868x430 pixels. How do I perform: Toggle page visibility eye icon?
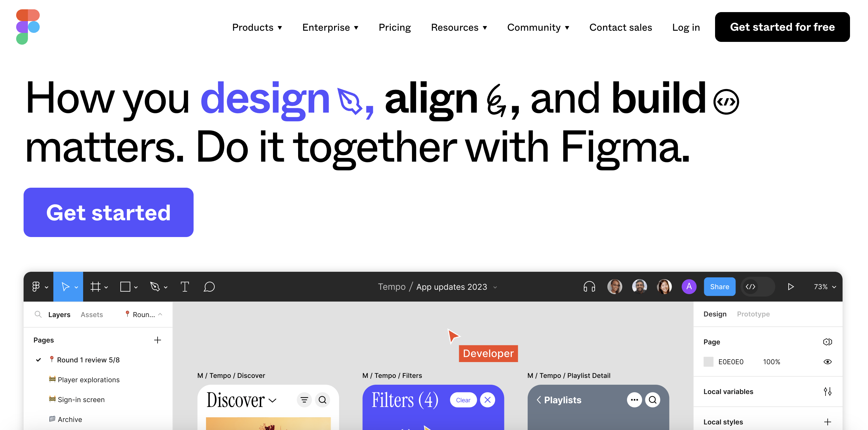pos(828,362)
